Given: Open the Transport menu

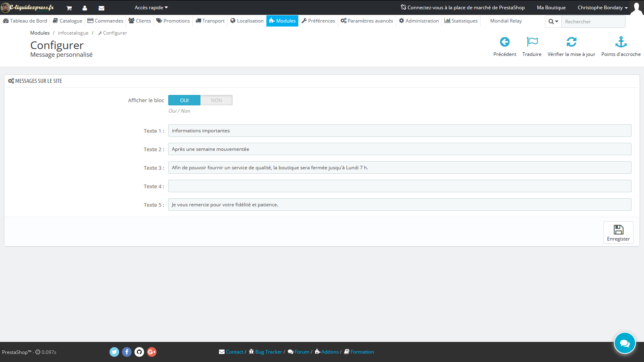Looking at the screenshot, I should (x=210, y=21).
